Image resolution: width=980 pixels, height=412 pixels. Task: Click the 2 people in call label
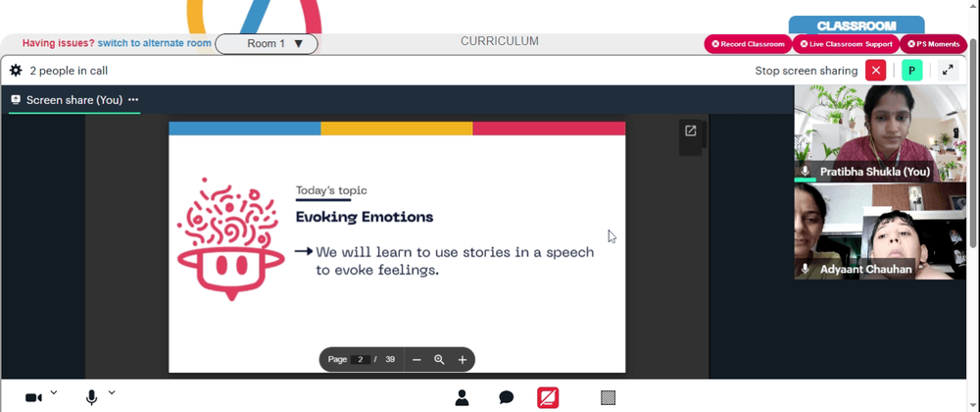(x=69, y=71)
